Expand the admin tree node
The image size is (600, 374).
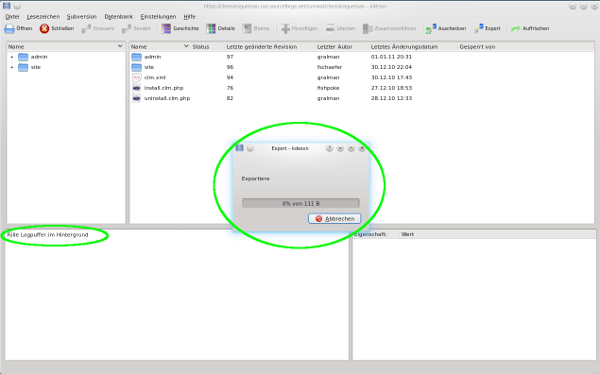(x=12, y=57)
